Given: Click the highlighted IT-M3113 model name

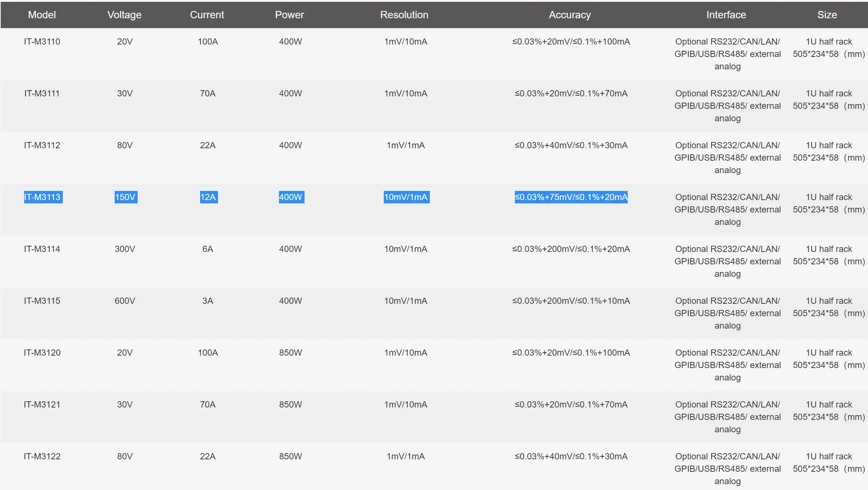Looking at the screenshot, I should (x=43, y=197).
